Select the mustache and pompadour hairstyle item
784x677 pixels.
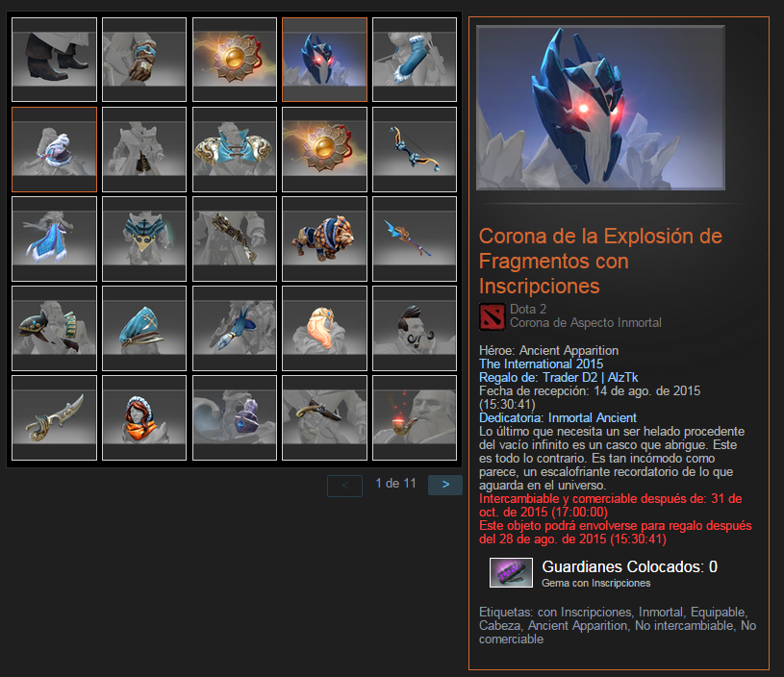click(x=415, y=328)
